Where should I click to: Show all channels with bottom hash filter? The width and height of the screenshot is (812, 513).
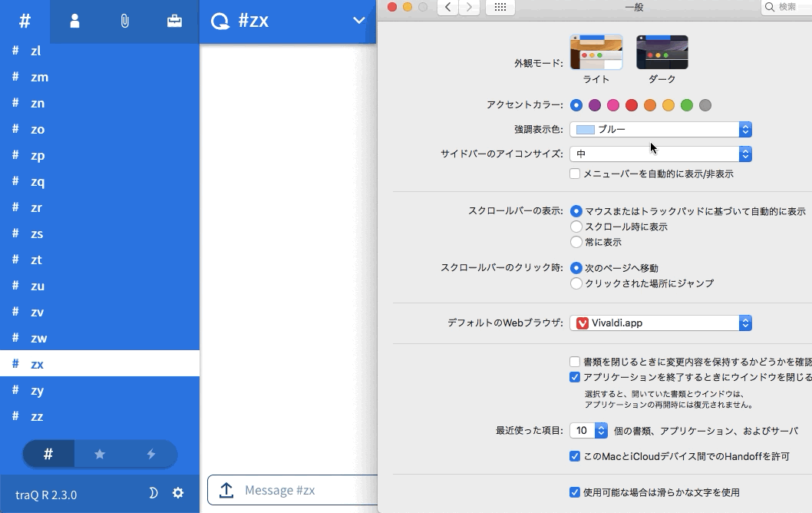(48, 454)
